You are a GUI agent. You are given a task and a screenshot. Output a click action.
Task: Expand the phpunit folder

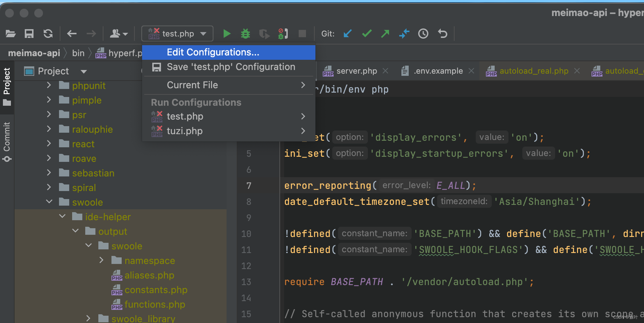click(49, 85)
